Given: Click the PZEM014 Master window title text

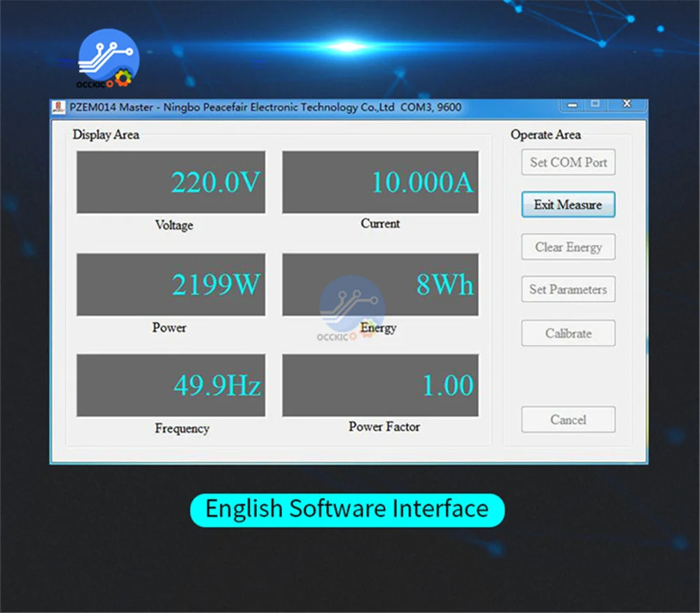Looking at the screenshot, I should click(x=265, y=107).
